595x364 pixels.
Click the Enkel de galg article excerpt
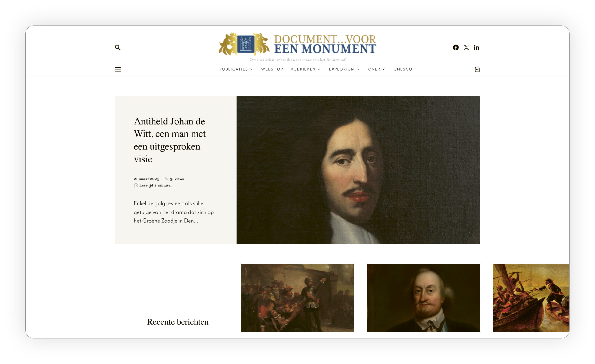[x=174, y=212]
